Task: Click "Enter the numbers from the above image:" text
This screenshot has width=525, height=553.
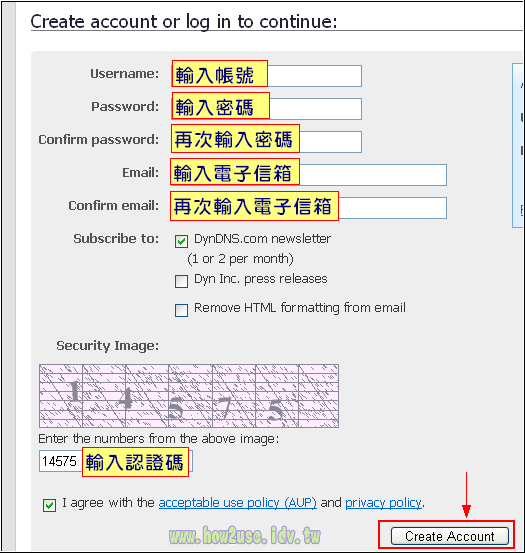Action: tap(159, 439)
